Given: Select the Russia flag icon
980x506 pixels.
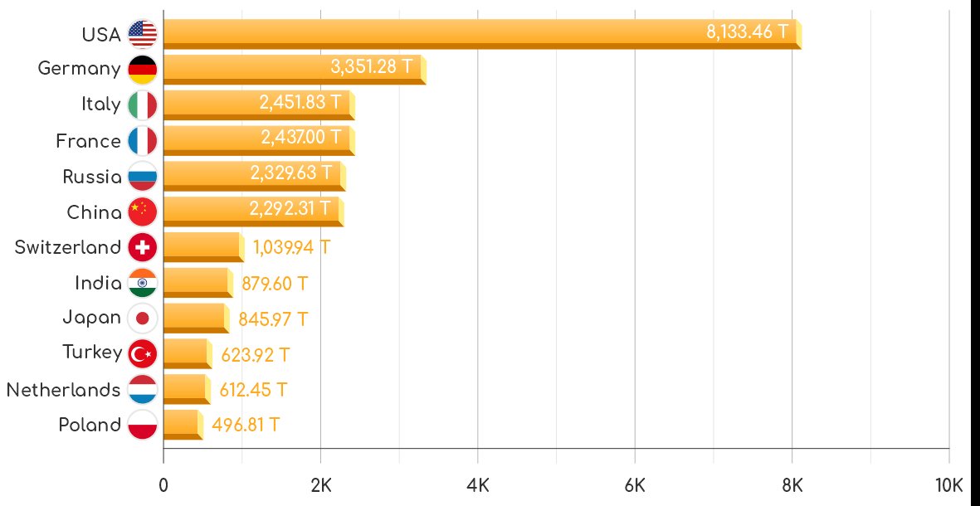Looking at the screenshot, I should [143, 177].
